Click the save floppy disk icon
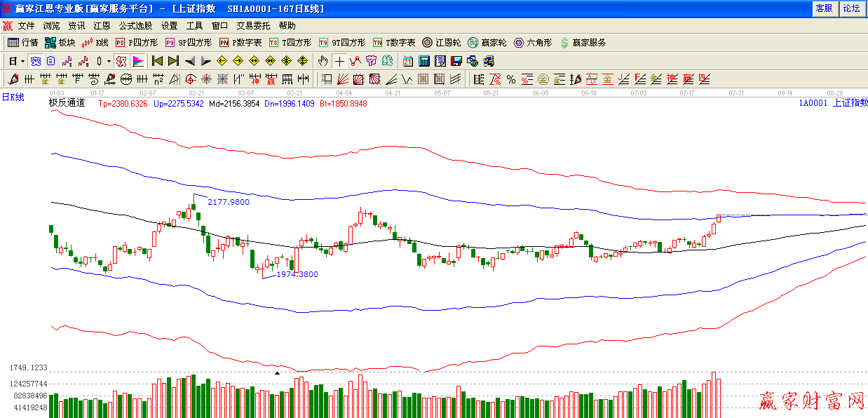Image resolution: width=868 pixels, height=418 pixels. 456,61
